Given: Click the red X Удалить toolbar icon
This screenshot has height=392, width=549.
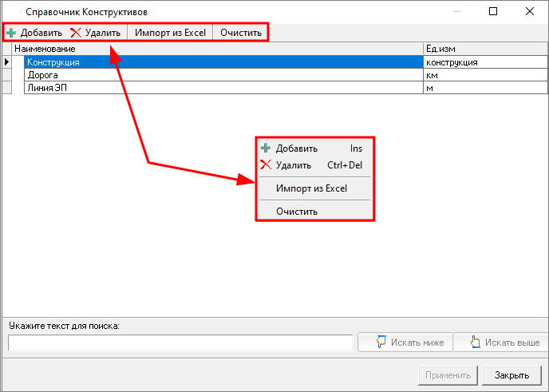Looking at the screenshot, I should pos(76,34).
